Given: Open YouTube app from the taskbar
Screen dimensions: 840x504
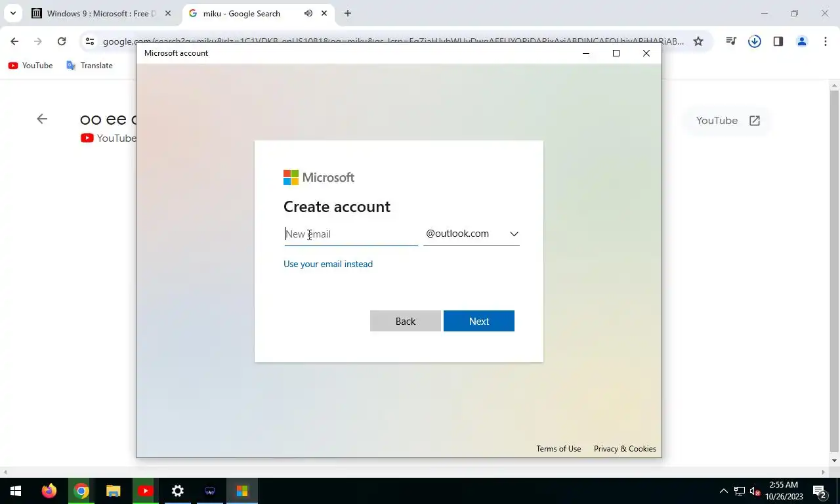Looking at the screenshot, I should [146, 491].
